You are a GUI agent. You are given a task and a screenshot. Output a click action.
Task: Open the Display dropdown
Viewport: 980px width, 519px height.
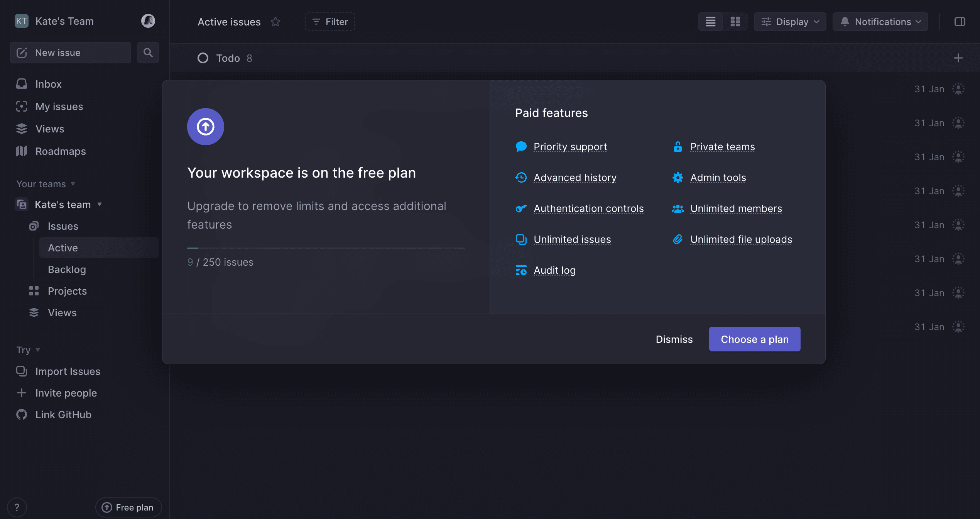tap(790, 22)
